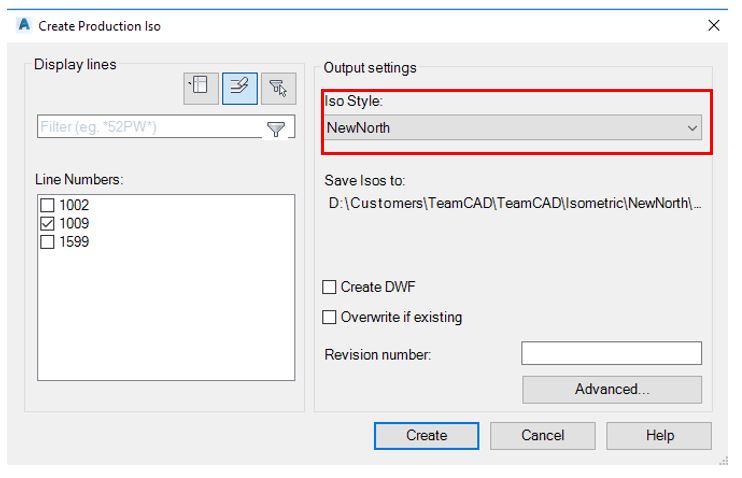
Task: Open the Iso Style NewNorth dropdown
Action: click(513, 128)
